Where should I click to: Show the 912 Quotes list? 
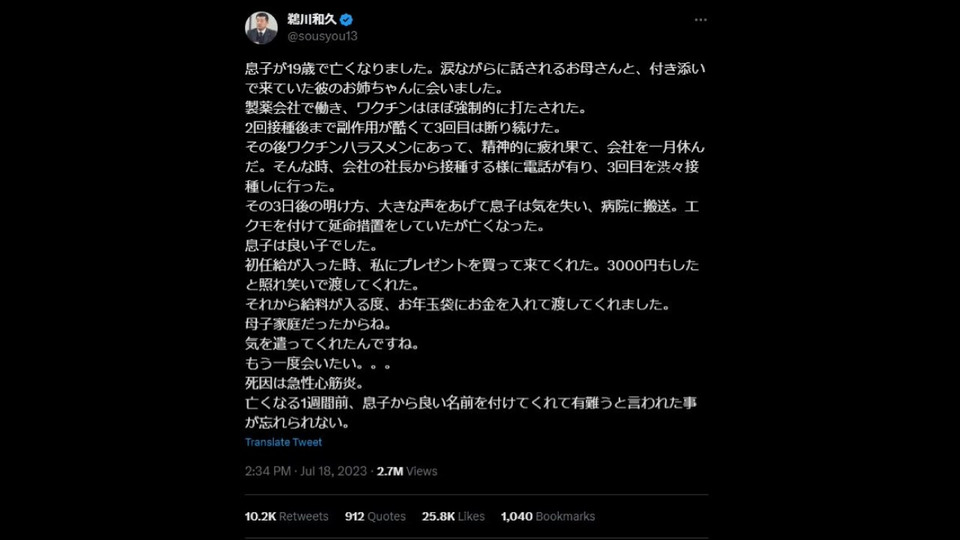point(375,517)
